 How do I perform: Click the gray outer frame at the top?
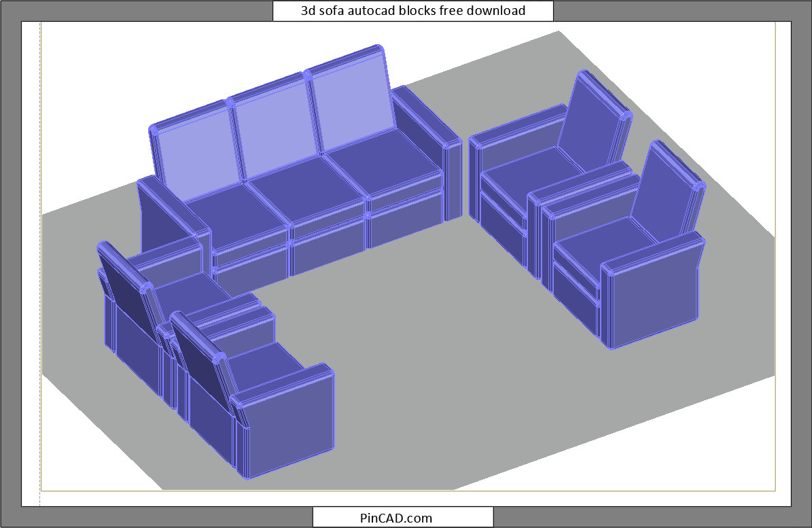136,10
